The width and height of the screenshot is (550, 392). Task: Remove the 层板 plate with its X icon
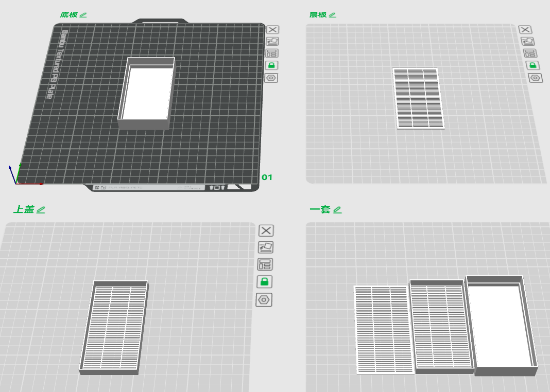click(525, 30)
